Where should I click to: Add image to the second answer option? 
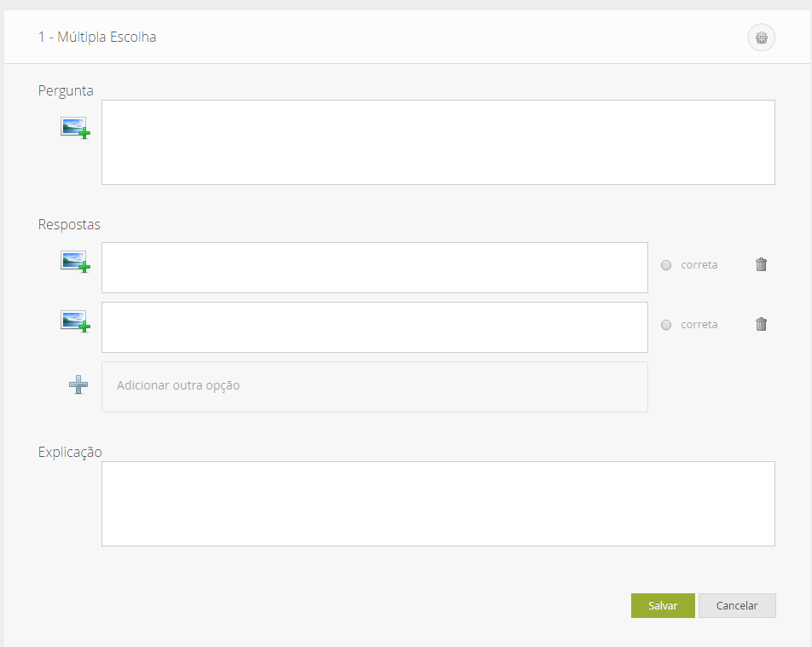[75, 321]
